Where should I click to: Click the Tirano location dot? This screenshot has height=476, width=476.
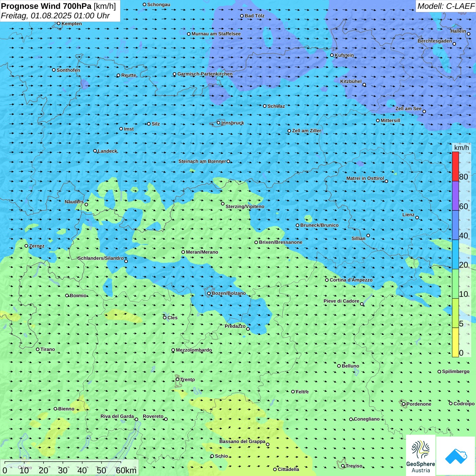[x=38, y=349]
